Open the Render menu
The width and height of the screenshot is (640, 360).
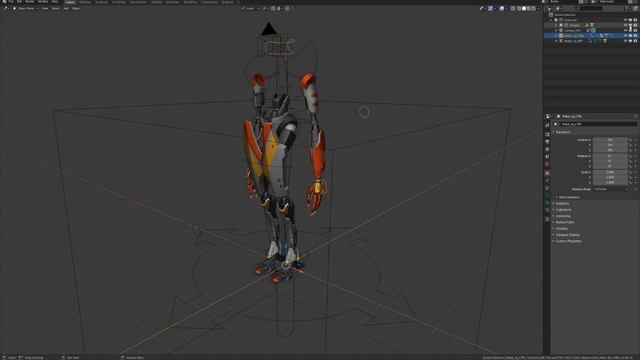(x=30, y=2)
